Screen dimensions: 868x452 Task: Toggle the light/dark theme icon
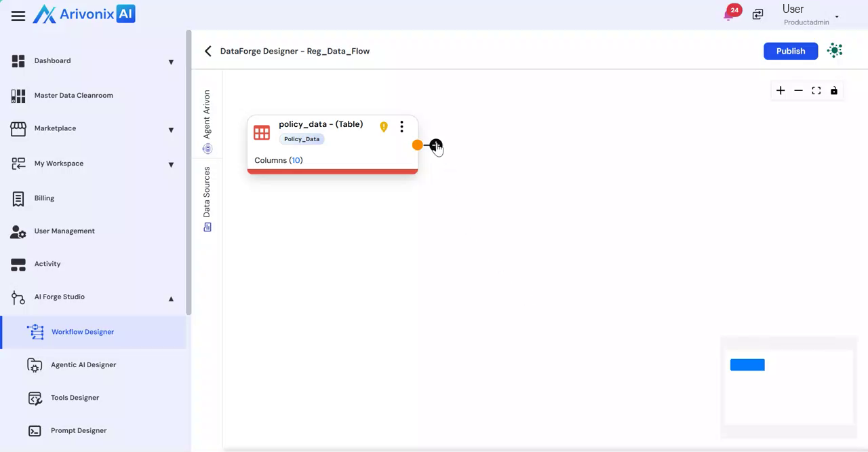point(835,51)
